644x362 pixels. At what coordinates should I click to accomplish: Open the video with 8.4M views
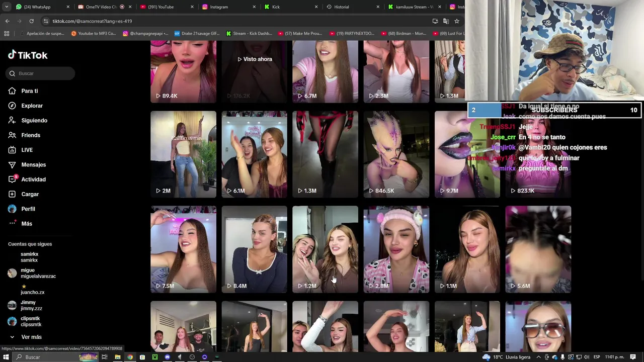click(254, 249)
